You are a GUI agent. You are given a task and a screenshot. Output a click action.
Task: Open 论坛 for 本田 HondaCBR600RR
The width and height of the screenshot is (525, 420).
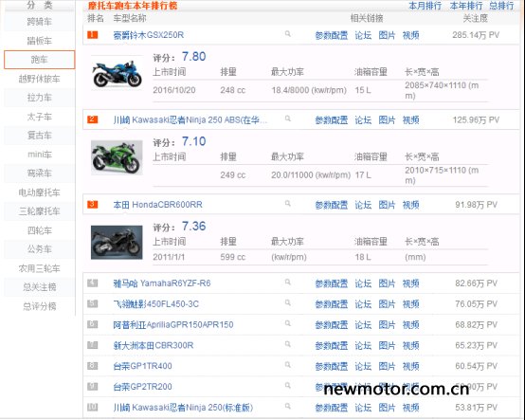point(363,205)
